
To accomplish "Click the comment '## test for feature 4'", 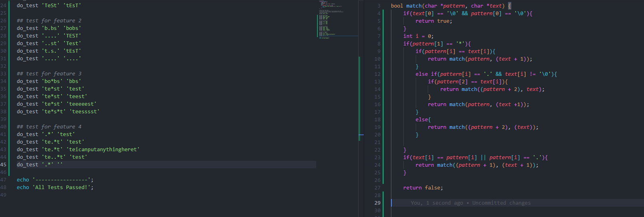I will pos(49,127).
